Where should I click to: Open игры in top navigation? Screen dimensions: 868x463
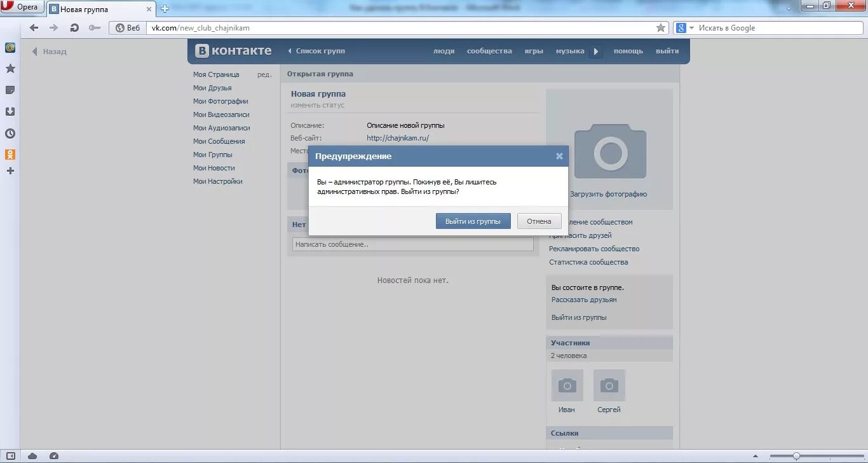(x=534, y=51)
